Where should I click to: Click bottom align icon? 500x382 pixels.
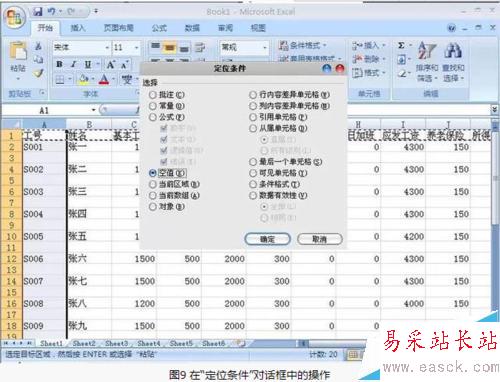(x=184, y=48)
